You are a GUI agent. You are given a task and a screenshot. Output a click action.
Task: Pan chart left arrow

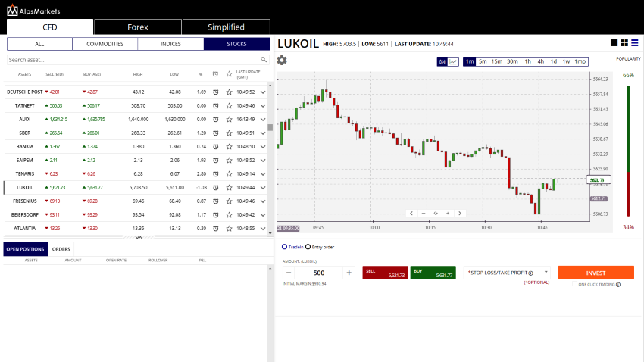pos(411,213)
